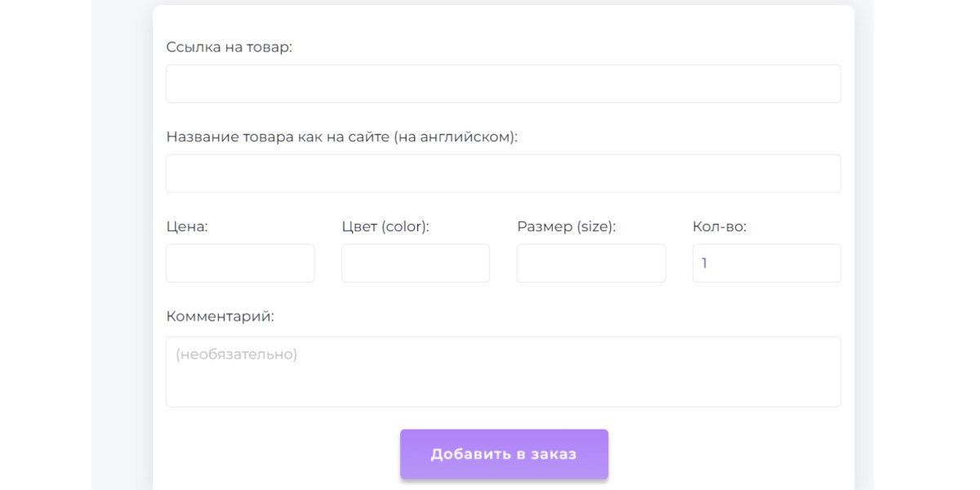Click the 'Размер (size):' label text
Viewport: 980px width, 490px height.
pyautogui.click(x=566, y=227)
